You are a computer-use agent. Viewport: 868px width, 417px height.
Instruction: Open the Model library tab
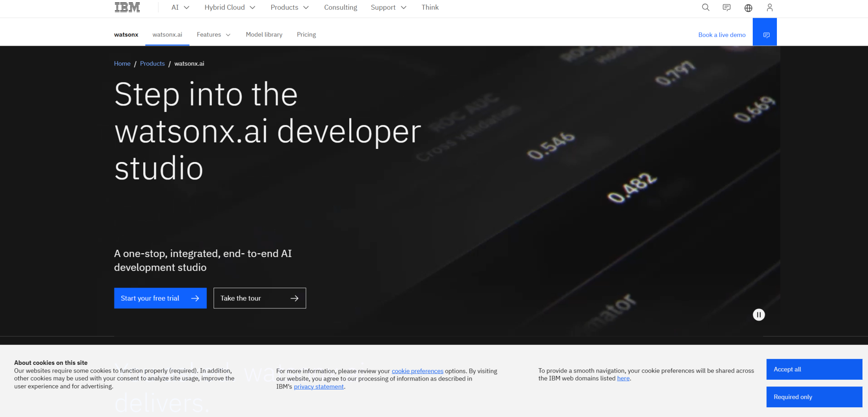point(264,34)
